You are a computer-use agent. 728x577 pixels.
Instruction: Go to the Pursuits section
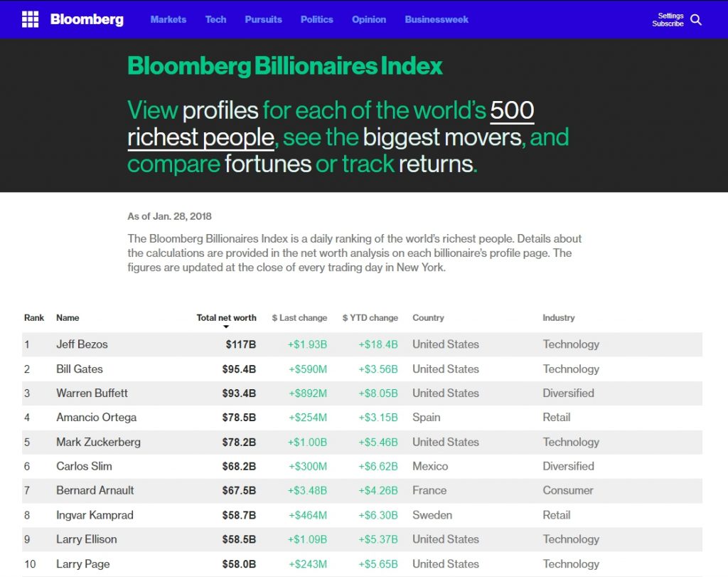click(263, 19)
